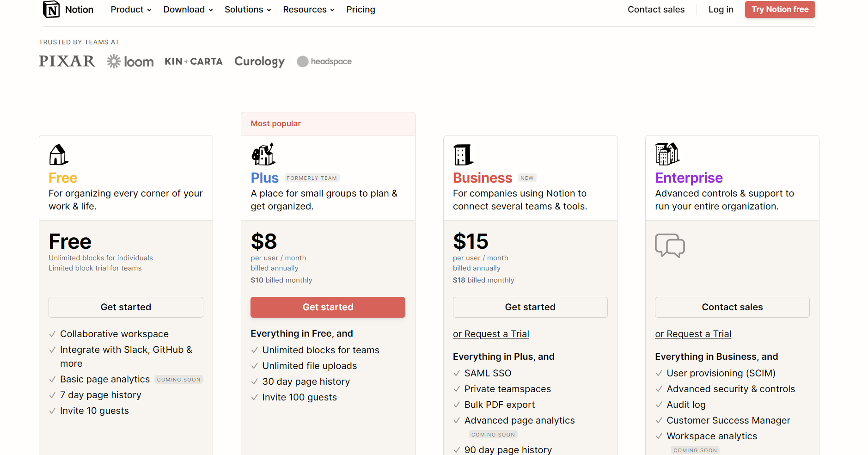The height and width of the screenshot is (455, 868).
Task: Go to the Pricing page
Action: 361,10
